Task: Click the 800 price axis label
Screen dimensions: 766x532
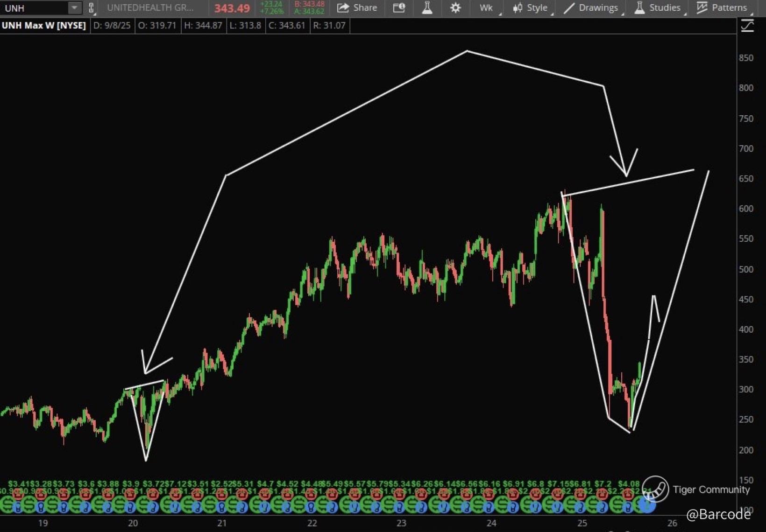Action: pos(746,88)
